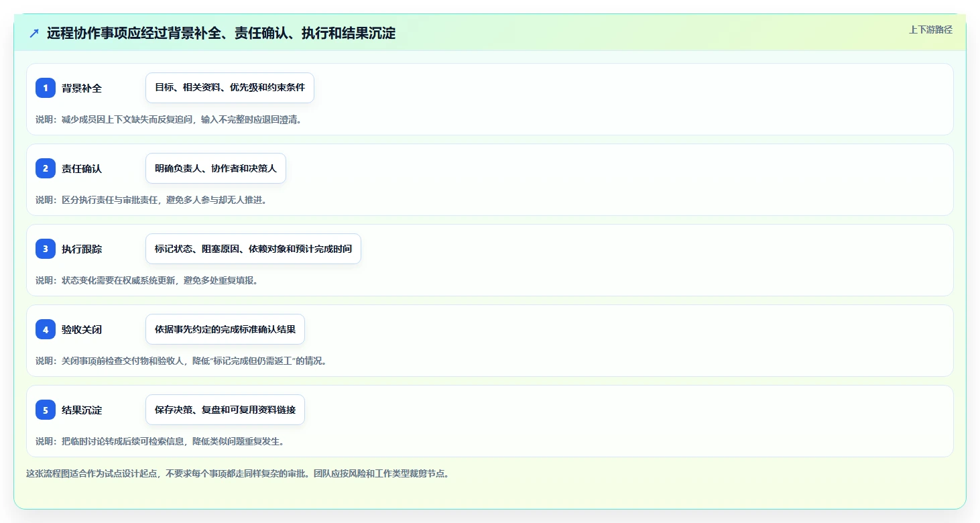Click the step 1 number badge

coord(46,88)
